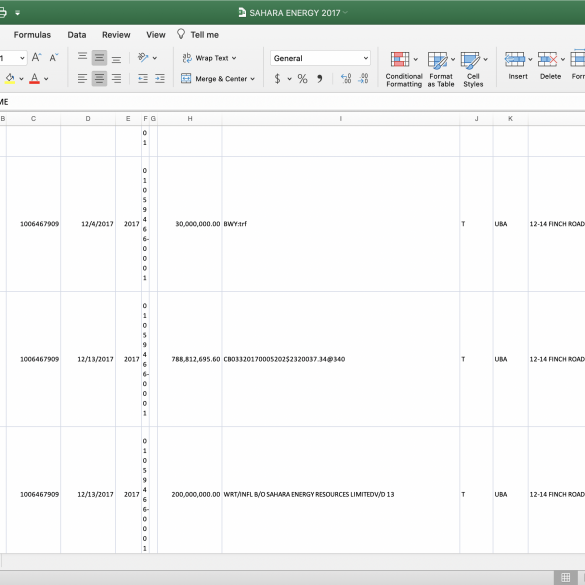Apply the yellow fill color bucket

point(10,78)
